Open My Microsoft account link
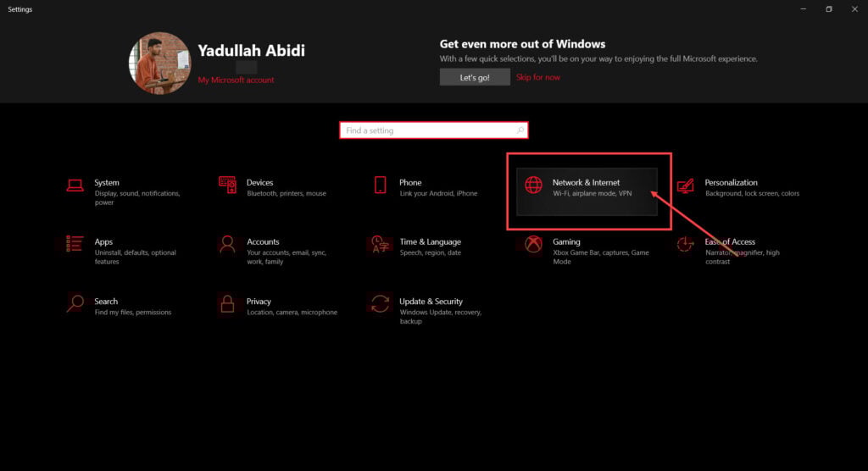This screenshot has height=471, width=868. click(236, 80)
